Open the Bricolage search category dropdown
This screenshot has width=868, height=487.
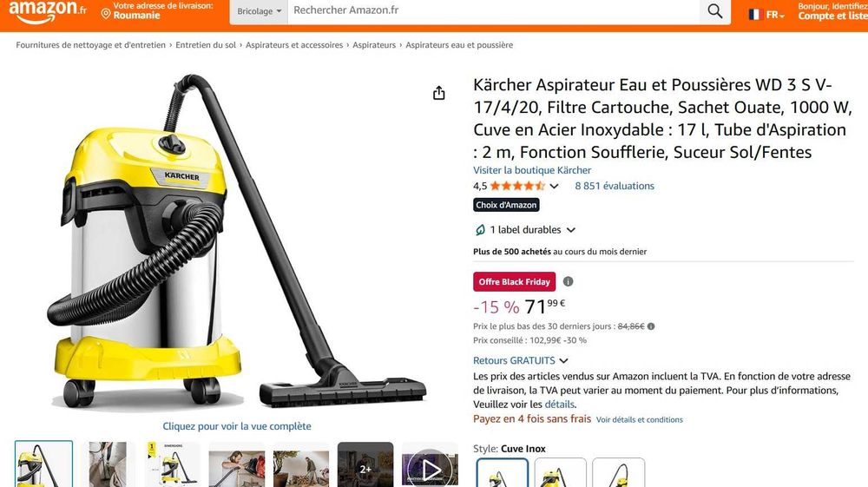tap(259, 11)
